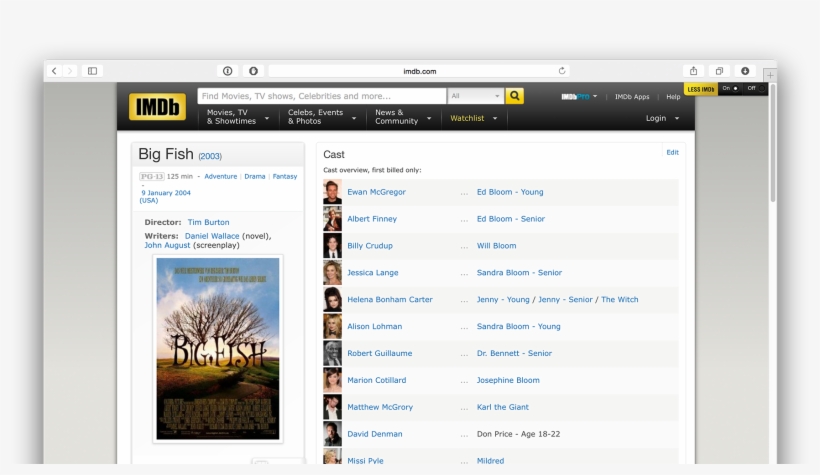Open Jenny - Senior character link

[x=565, y=299]
